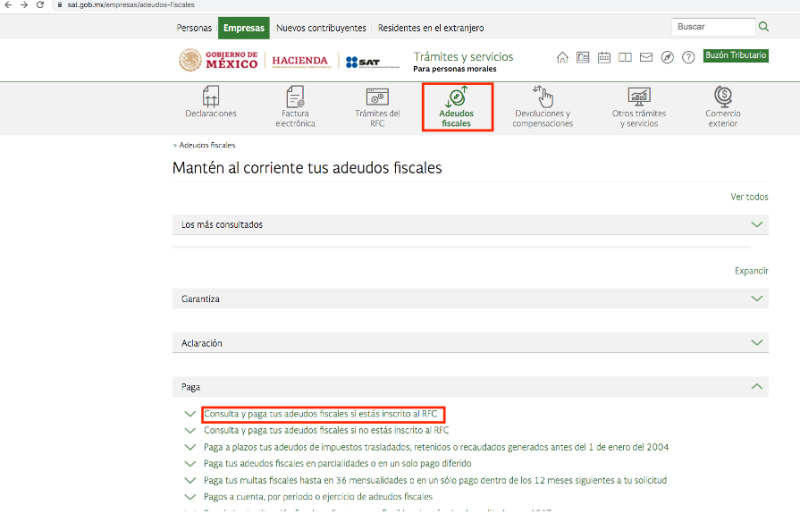800x522 pixels.
Task: Click the browser address bar URL
Action: point(131,5)
